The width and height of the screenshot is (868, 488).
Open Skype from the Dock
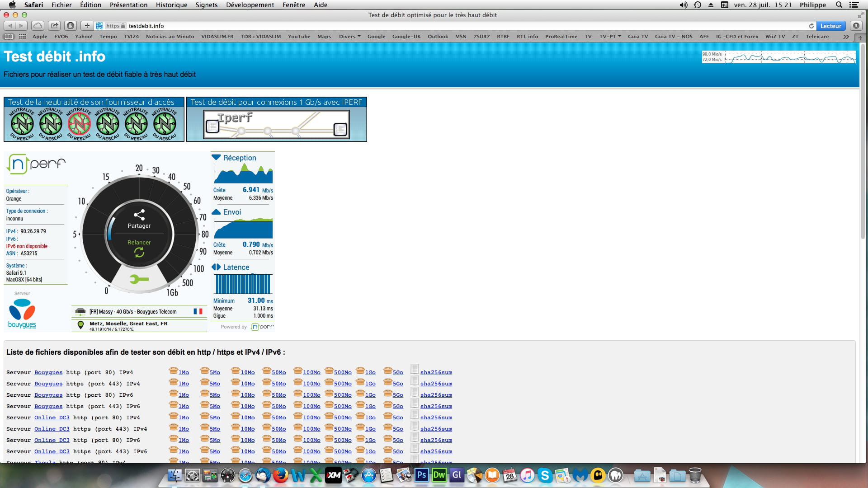tap(545, 475)
